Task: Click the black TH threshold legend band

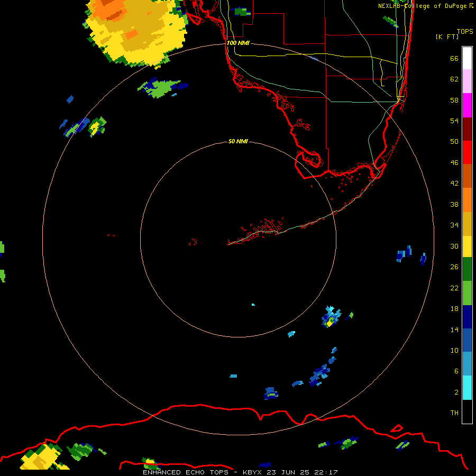Action: pyautogui.click(x=467, y=411)
